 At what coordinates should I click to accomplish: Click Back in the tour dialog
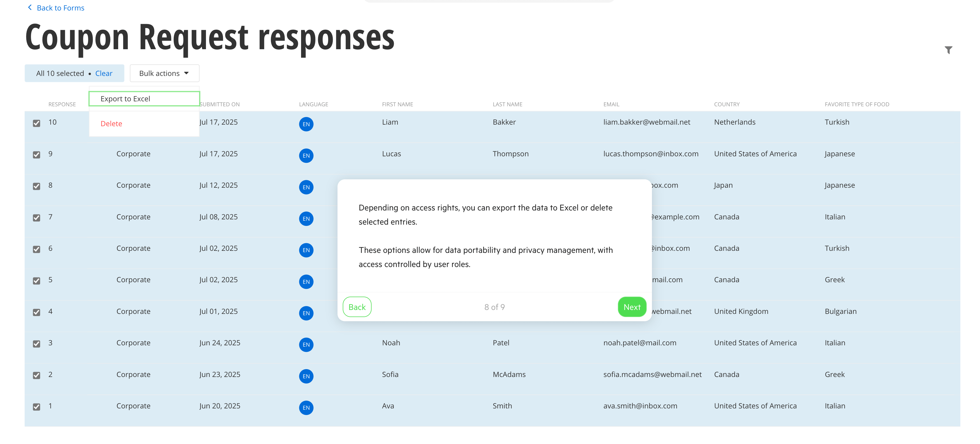click(356, 307)
